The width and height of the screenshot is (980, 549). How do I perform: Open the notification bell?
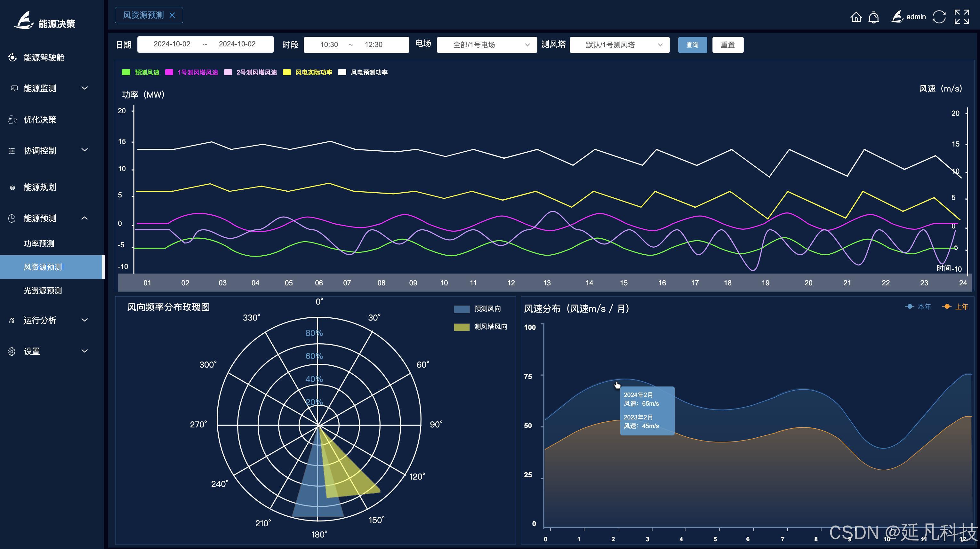[x=874, y=17]
